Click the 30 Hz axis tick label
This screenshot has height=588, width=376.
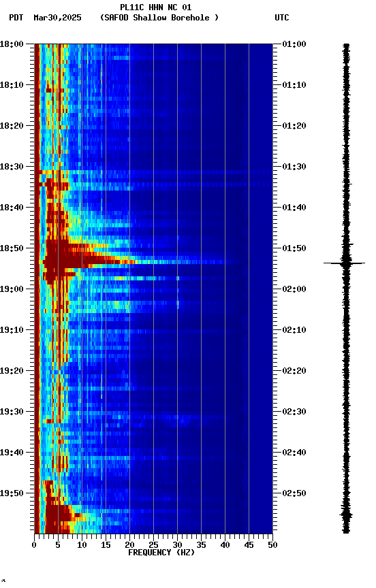tap(177, 546)
